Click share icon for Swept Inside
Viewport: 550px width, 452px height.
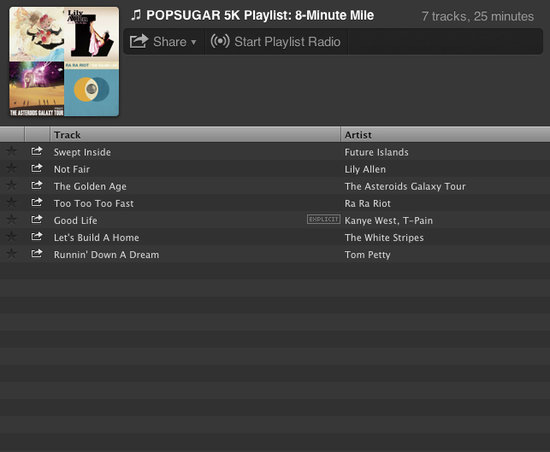37,151
